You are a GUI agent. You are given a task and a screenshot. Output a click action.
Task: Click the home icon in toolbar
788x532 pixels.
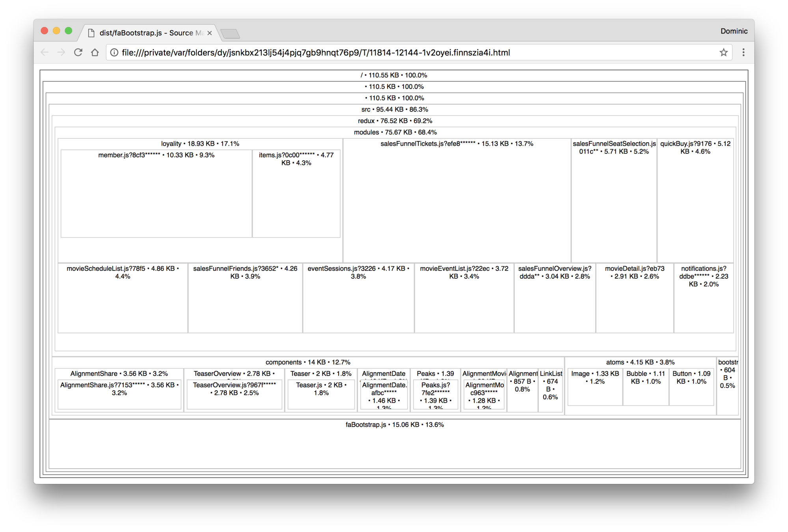(95, 52)
